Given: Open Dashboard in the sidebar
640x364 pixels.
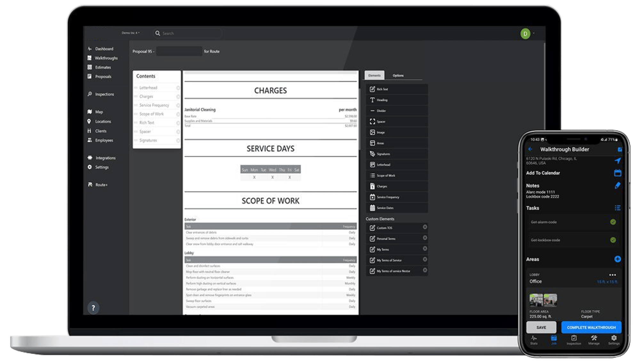Looking at the screenshot, I should tap(100, 49).
